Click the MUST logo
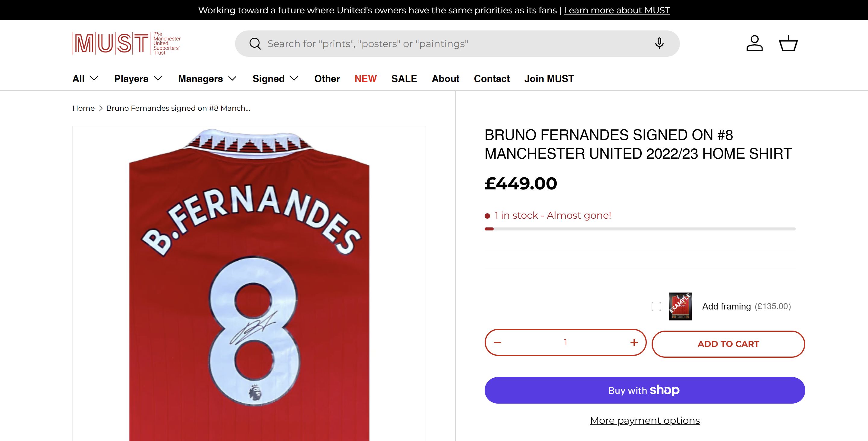 coord(126,43)
